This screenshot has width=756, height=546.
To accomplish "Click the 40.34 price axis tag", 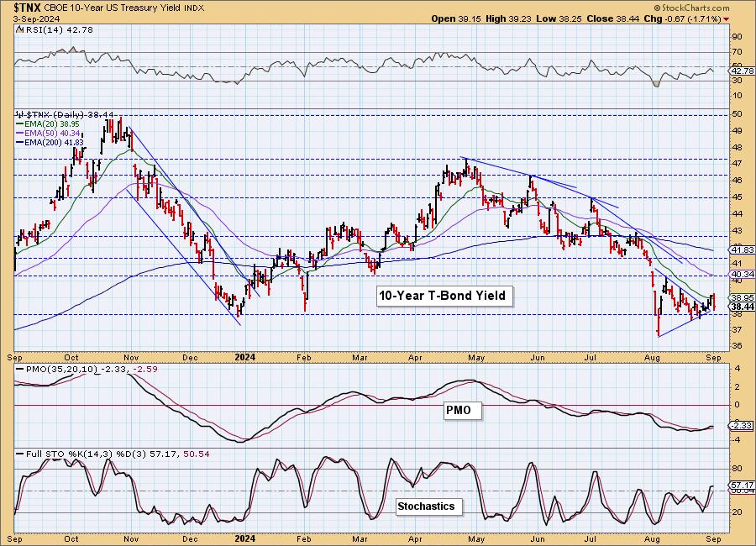I will tap(742, 274).
